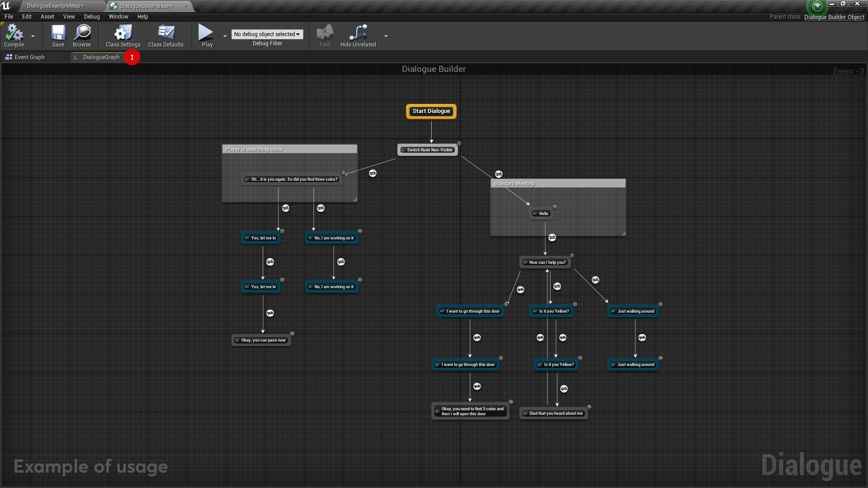Expand the Compile options arrow
868x488 pixels.
(33, 36)
